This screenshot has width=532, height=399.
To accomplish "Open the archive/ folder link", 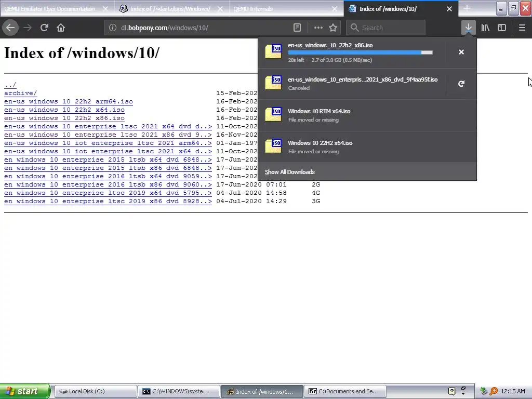I will (x=20, y=93).
